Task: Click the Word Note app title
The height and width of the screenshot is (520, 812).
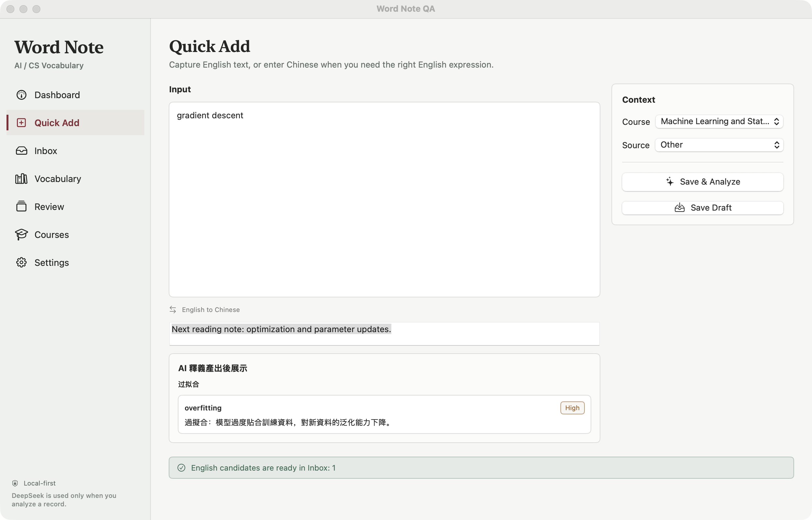Action: coord(59,47)
